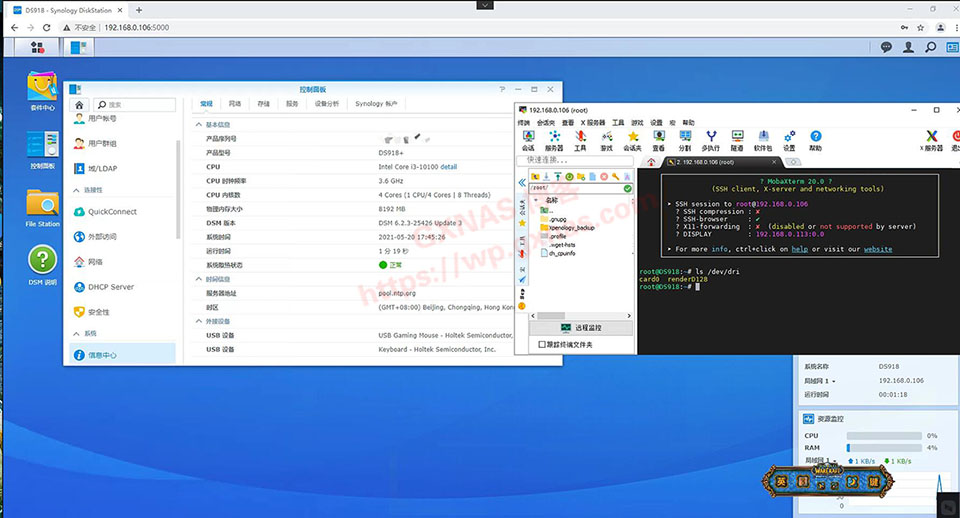Screen dimensions: 960x518
Task: Open the DSM main menu grid icon
Action: coord(38,47)
